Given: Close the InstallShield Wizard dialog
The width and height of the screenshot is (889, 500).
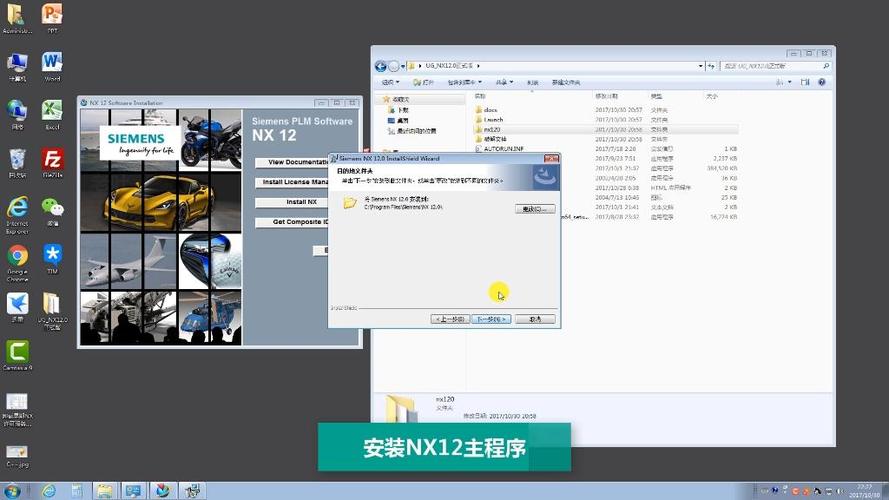Looking at the screenshot, I should click(x=551, y=159).
